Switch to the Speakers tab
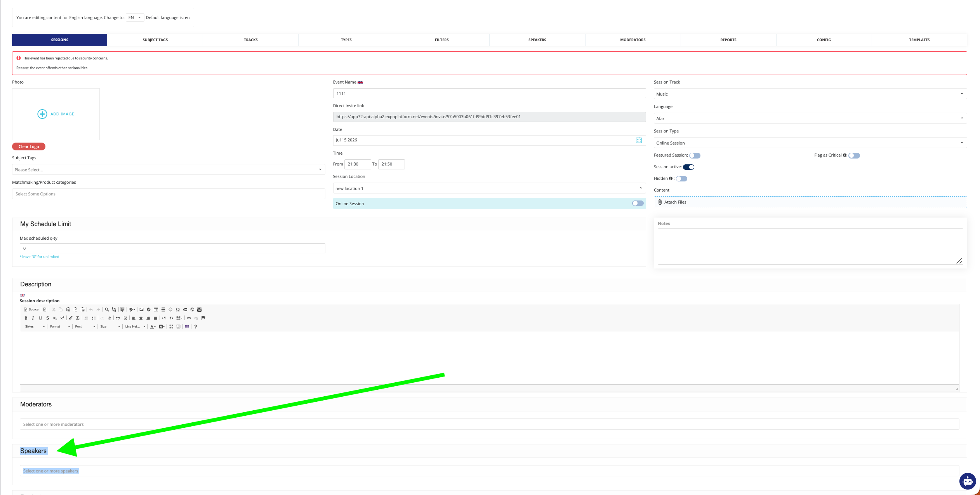This screenshot has width=980, height=495. click(537, 40)
